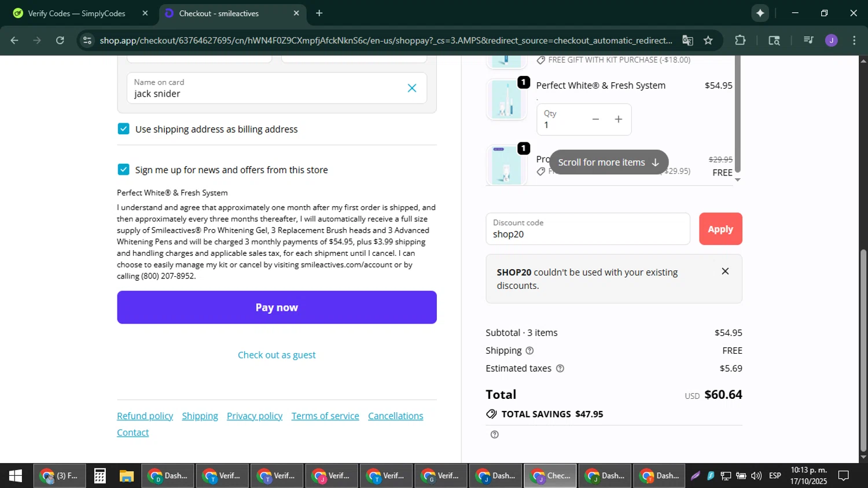Open media controls icon

pos(808,40)
